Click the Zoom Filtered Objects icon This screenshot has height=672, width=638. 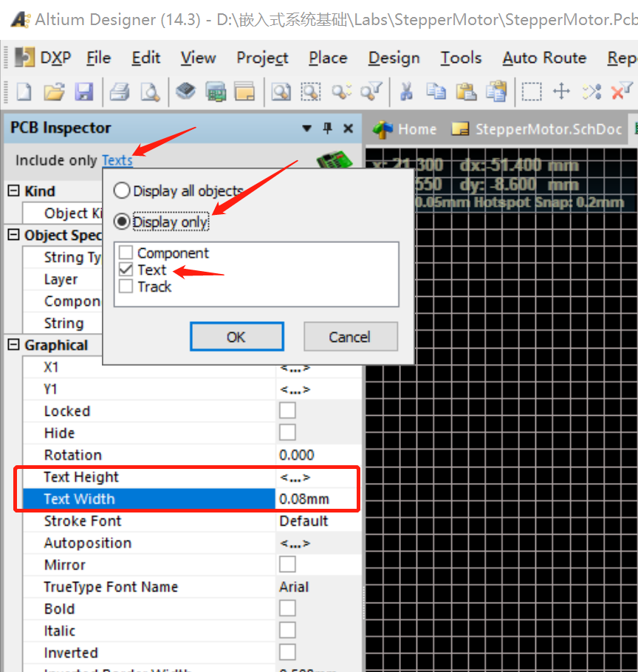click(x=371, y=92)
